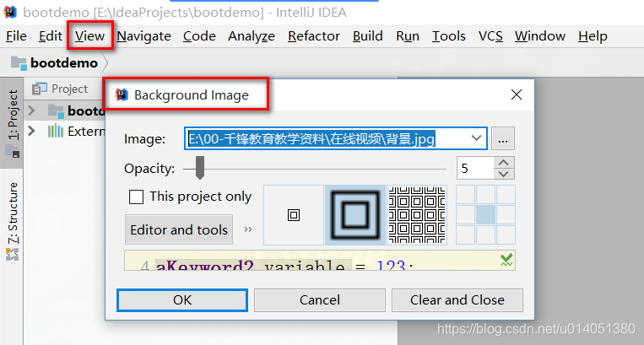Click the IntelliJ icon in dialog title
The width and height of the screenshot is (644, 345).
[x=122, y=94]
